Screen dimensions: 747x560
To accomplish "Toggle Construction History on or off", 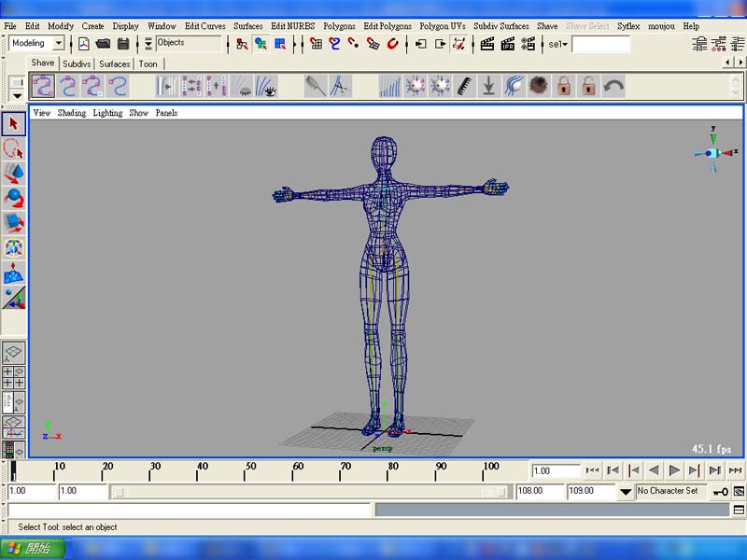I will (x=458, y=44).
